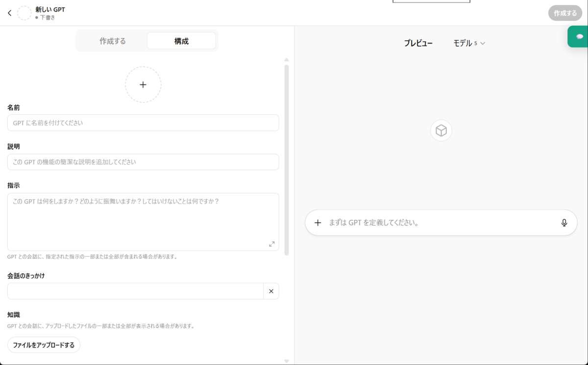Open the green floating widget at right edge
Viewport: 588px width, 365px height.
click(578, 37)
